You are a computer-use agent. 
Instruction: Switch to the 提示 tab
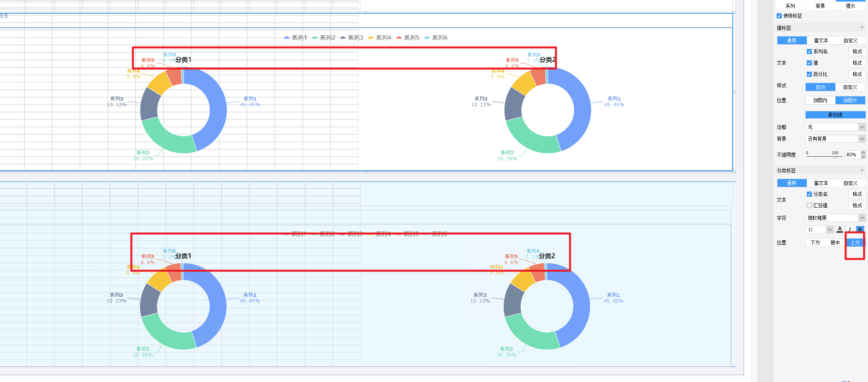point(850,6)
